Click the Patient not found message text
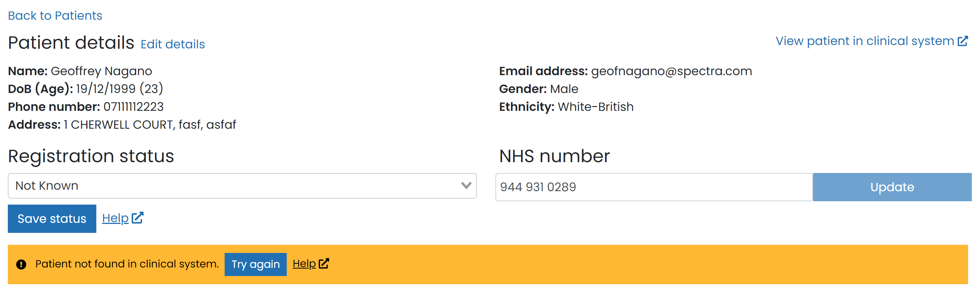 pos(127,264)
